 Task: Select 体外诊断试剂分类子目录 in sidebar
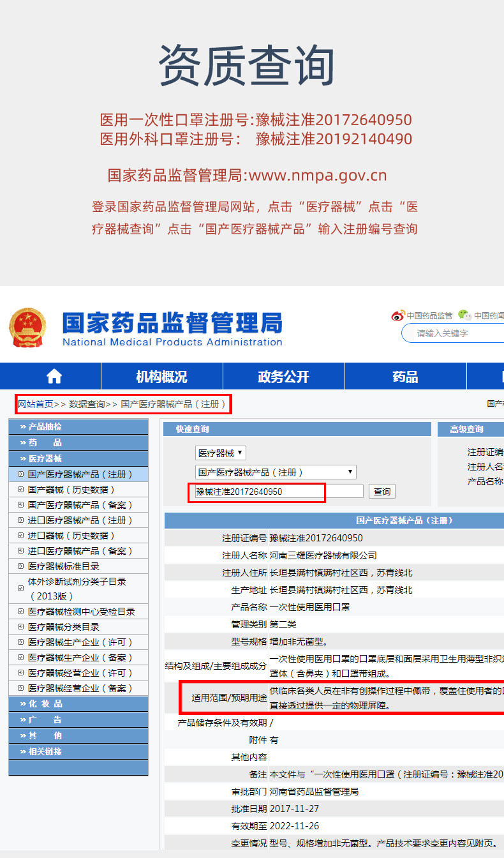77,589
